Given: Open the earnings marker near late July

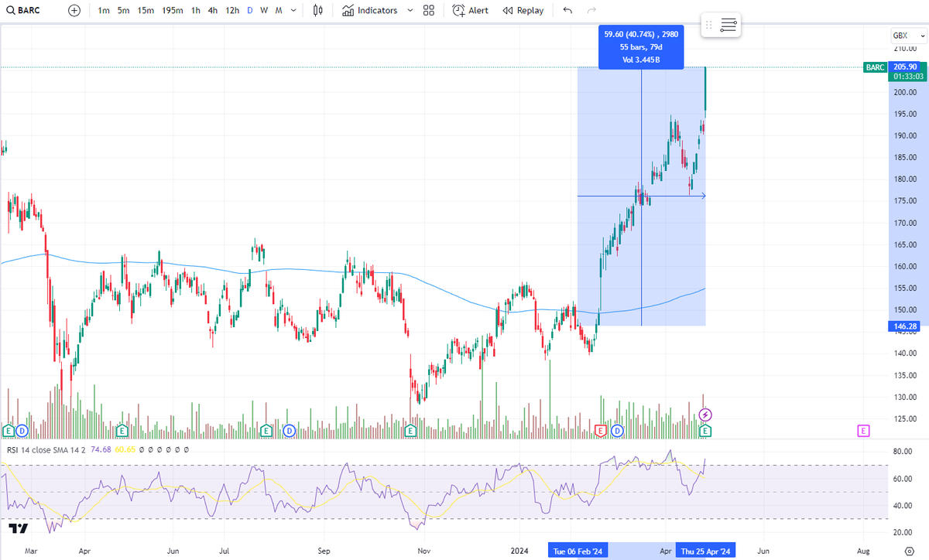Looking at the screenshot, I should (x=267, y=429).
